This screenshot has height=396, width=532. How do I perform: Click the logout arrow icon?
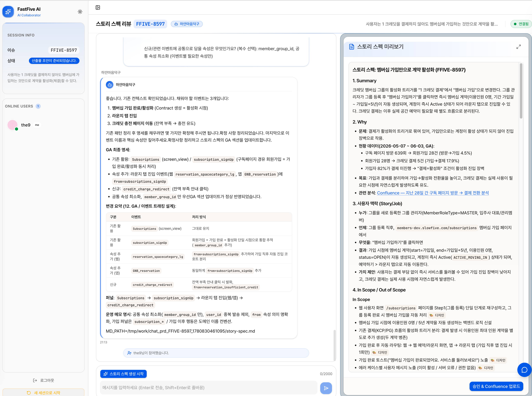(x=35, y=380)
